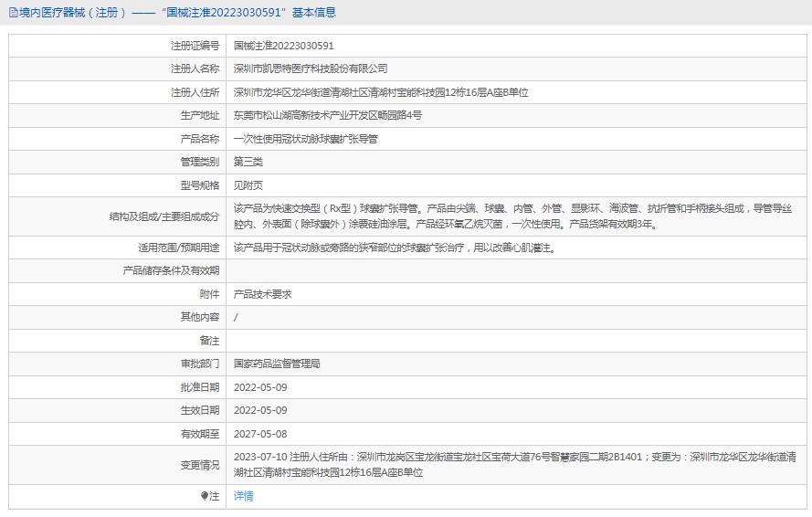Select the 产品技术要求 attachment value
This screenshot has height=517, width=812.
[262, 294]
